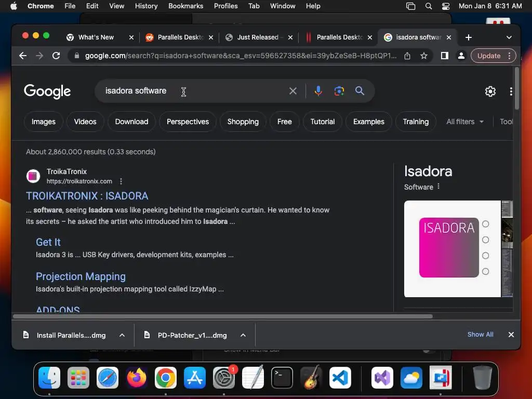Expand options for Install Parallels dmg download
The width and height of the screenshot is (532, 399).
(122, 335)
